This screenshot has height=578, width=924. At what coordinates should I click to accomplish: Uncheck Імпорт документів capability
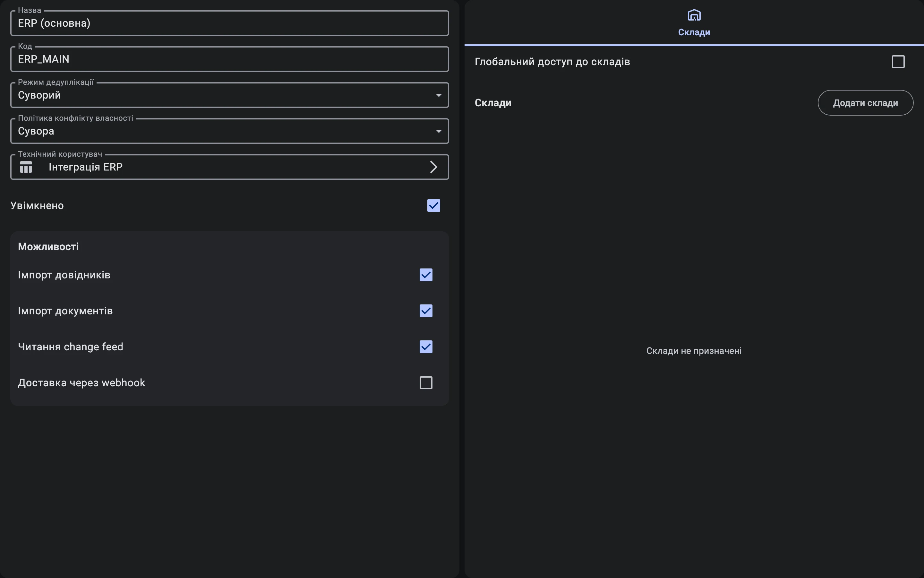(x=426, y=311)
